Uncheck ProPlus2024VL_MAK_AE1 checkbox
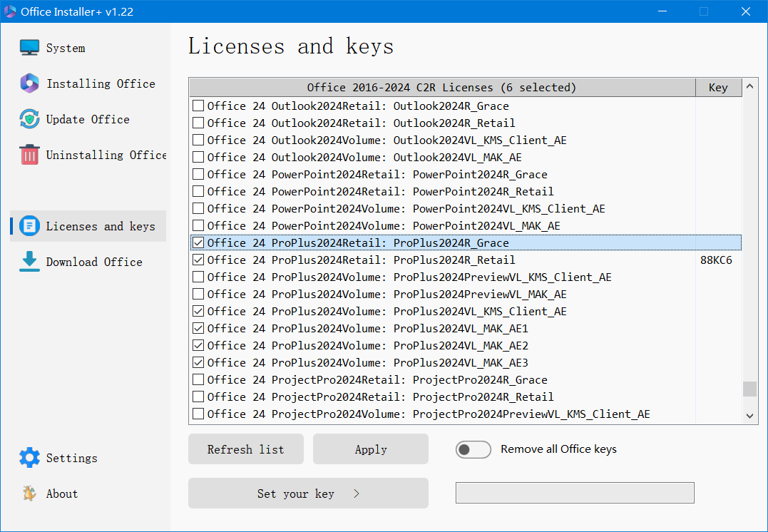Image resolution: width=768 pixels, height=532 pixels. pyautogui.click(x=198, y=328)
